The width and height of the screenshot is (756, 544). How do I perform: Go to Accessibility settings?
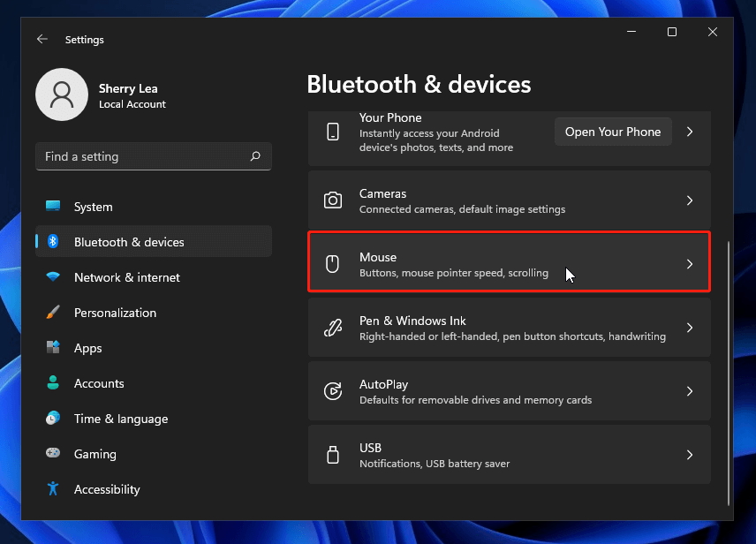pos(154,489)
